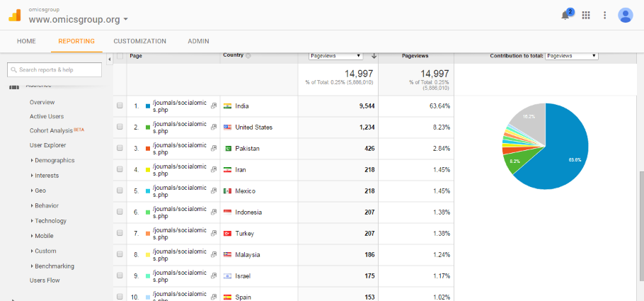
Task: Focus the Search reports & help field
Action: (x=54, y=70)
